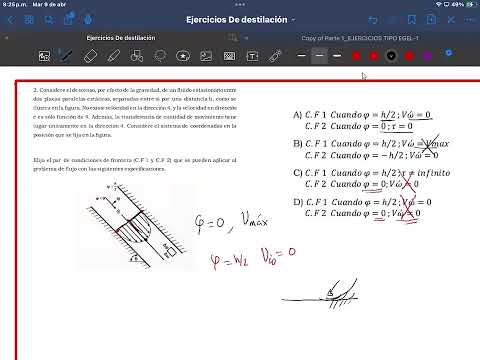Choose the first stroke thickness preset
Viewport: 480px width, 360px height.
pyautogui.click(x=301, y=55)
